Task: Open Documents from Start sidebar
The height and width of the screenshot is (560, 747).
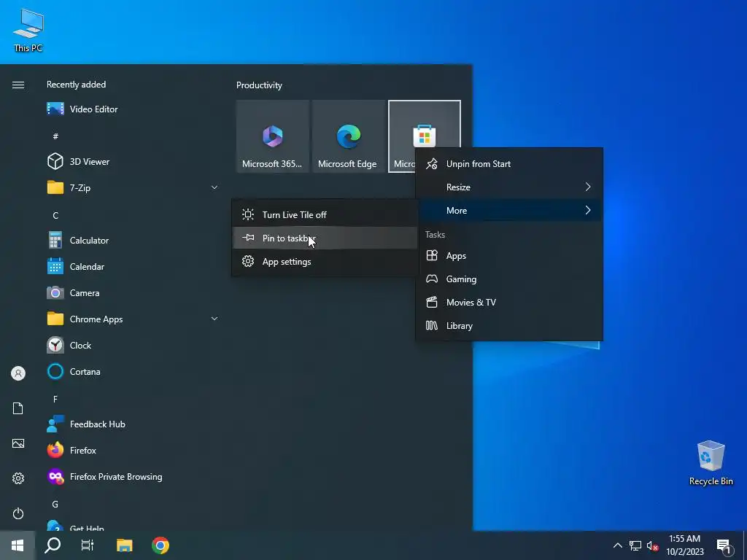Action: [18, 408]
